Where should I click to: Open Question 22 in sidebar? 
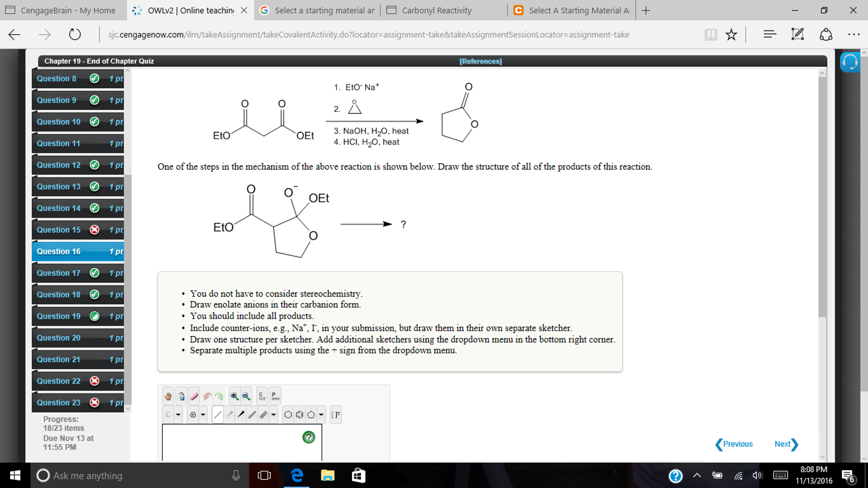[78, 381]
